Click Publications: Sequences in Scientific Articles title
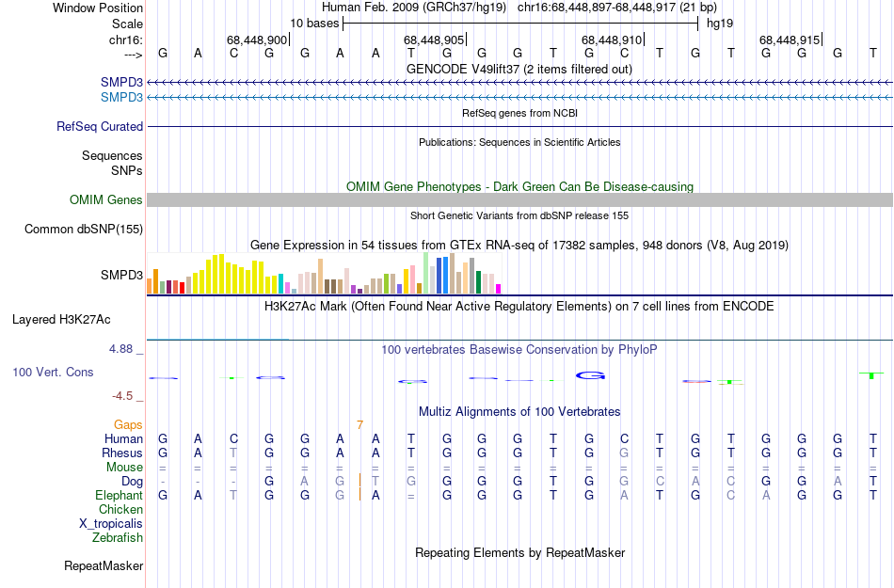894x588 pixels. coord(519,142)
